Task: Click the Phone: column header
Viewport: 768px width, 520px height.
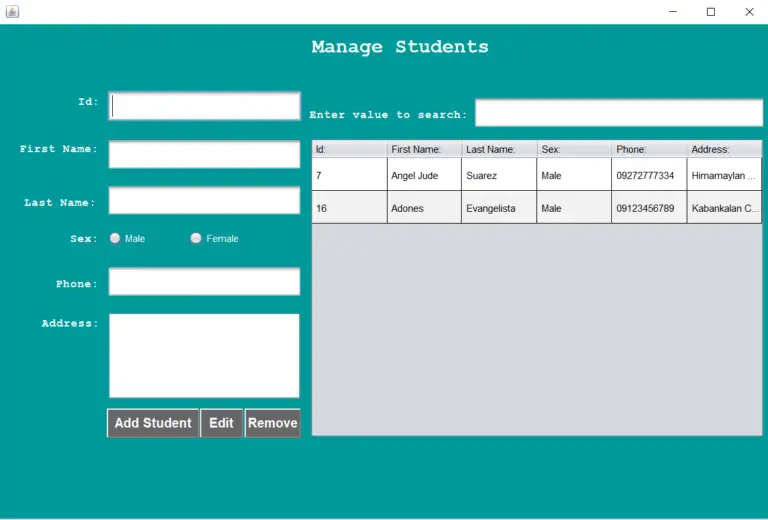Action: pos(649,149)
